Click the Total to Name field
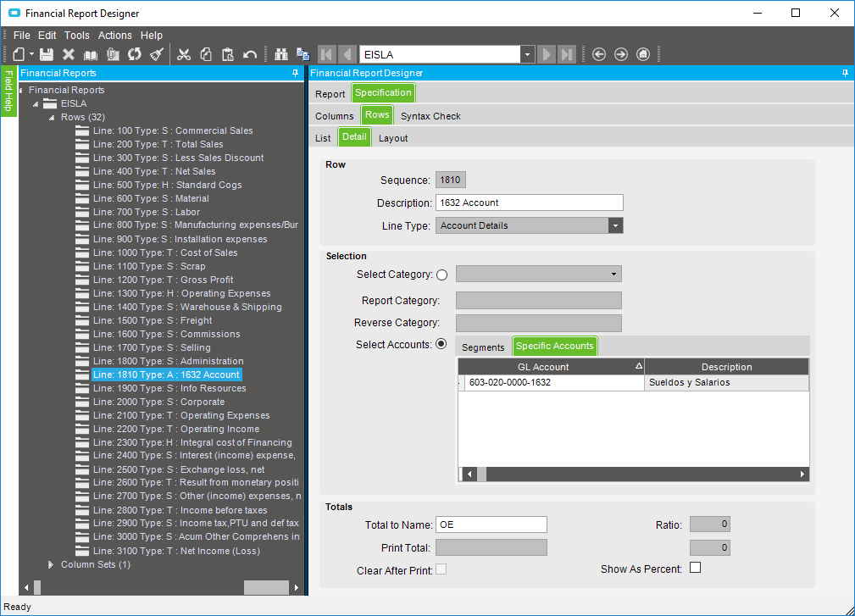Image resolution: width=855 pixels, height=616 pixels. click(x=491, y=524)
